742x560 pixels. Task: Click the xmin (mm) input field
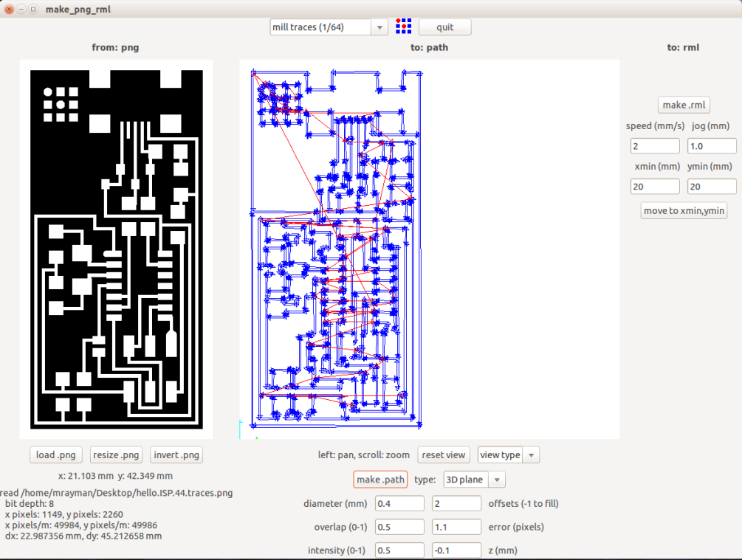[x=655, y=187]
